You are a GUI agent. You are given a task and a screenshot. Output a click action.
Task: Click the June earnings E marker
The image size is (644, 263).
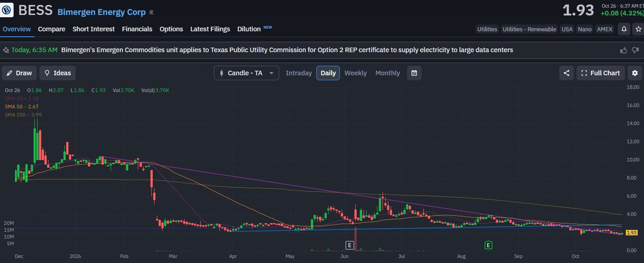click(349, 245)
